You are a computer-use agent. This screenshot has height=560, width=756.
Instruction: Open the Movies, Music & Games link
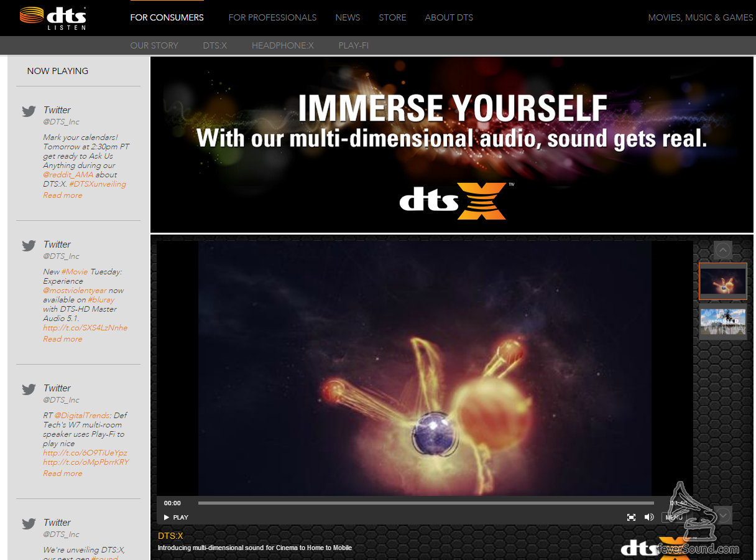point(701,17)
